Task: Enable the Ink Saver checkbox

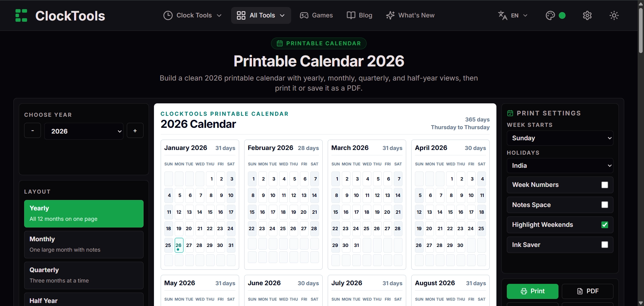Action: [x=605, y=245]
